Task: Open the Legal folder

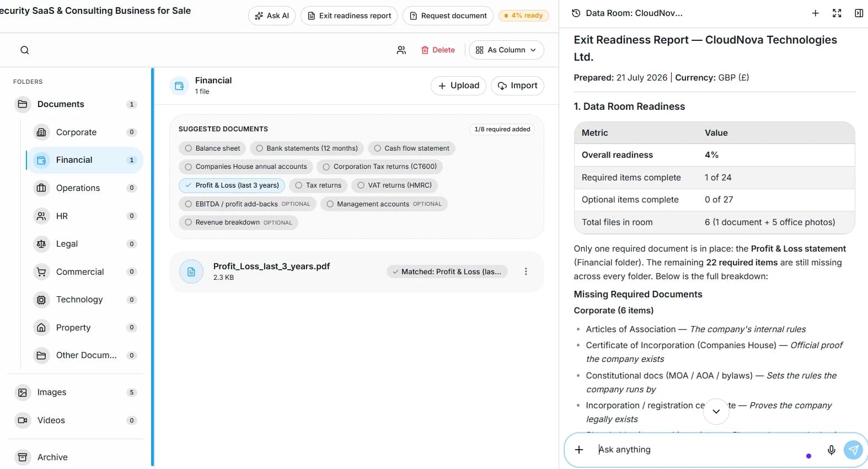Action: point(85,244)
